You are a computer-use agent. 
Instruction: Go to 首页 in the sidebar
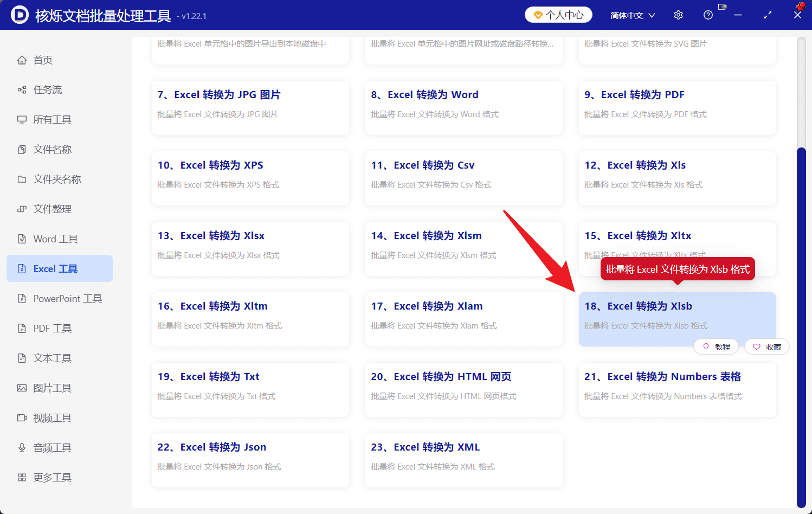[60, 60]
